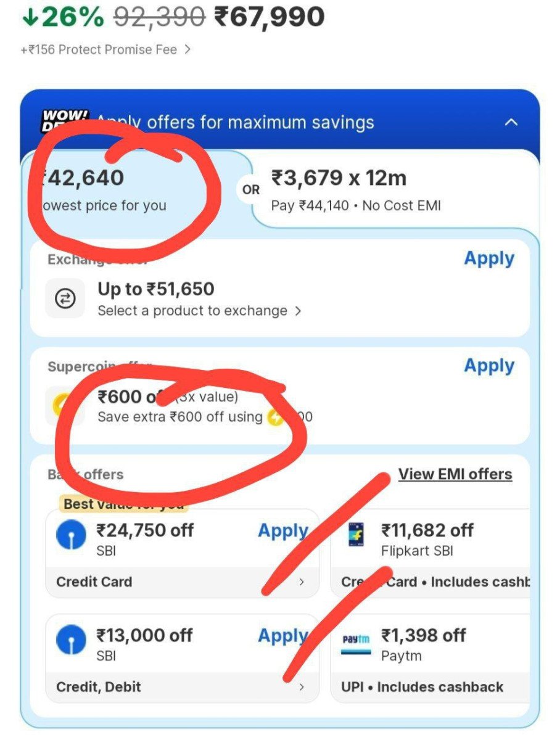Click the SBI bank logo for ₹24,750 off
The height and width of the screenshot is (740, 560).
(71, 535)
